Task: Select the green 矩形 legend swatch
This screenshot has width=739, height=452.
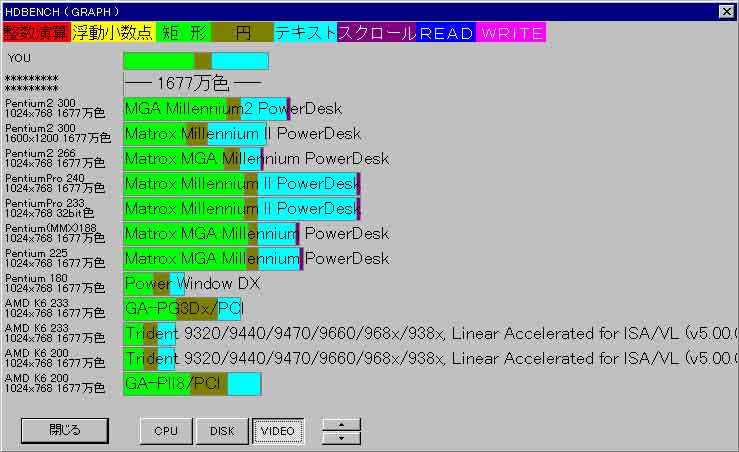Action: [x=183, y=33]
